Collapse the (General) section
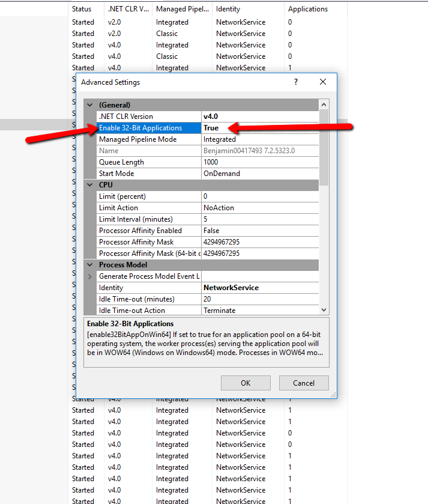Screen dimensions: 428x504 tap(90, 105)
